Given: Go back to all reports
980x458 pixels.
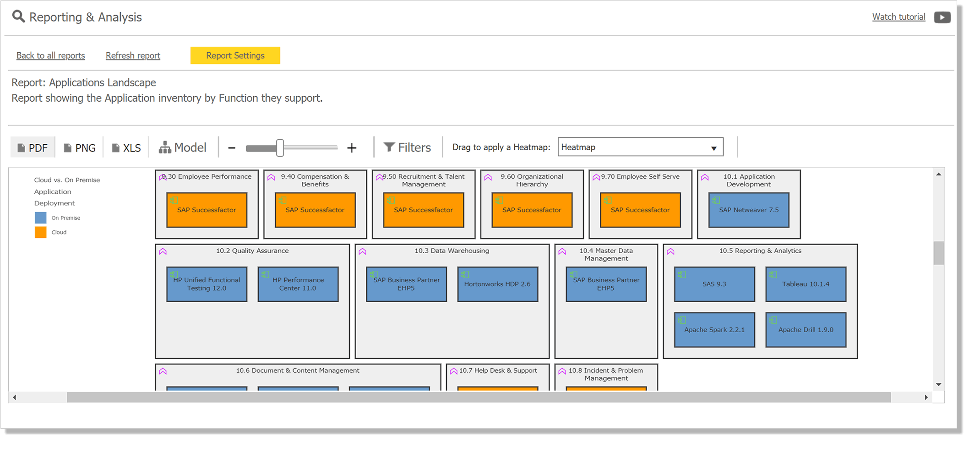Looking at the screenshot, I should click(51, 55).
